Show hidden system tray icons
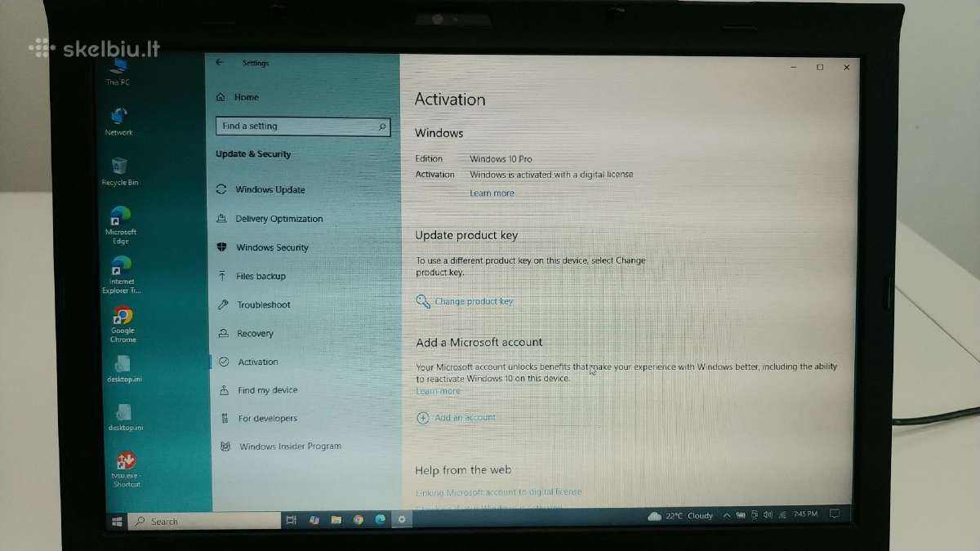The height and width of the screenshot is (551, 980). 726,515
